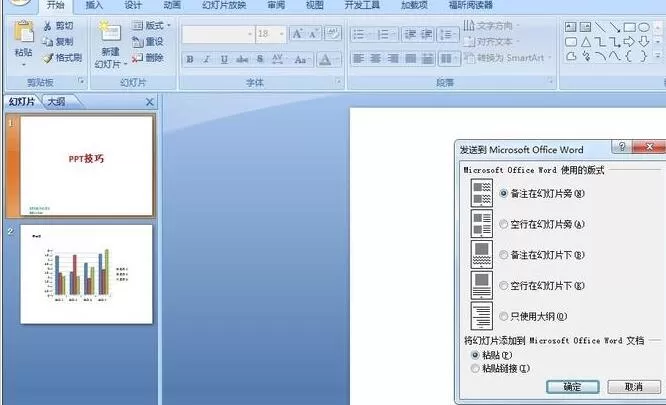Image resolution: width=666 pixels, height=405 pixels.
Task: Switch to the 幻灯片放映 ribbon tab
Action: point(224,5)
